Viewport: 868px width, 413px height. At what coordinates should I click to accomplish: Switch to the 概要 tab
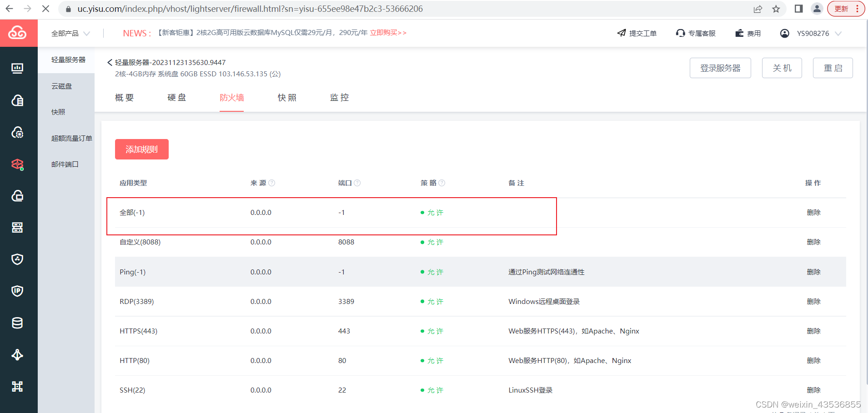click(125, 97)
